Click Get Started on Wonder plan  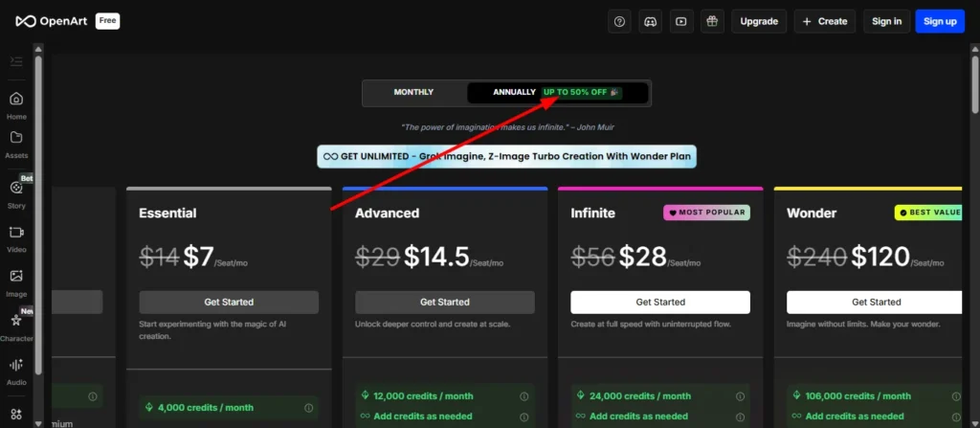tap(875, 303)
